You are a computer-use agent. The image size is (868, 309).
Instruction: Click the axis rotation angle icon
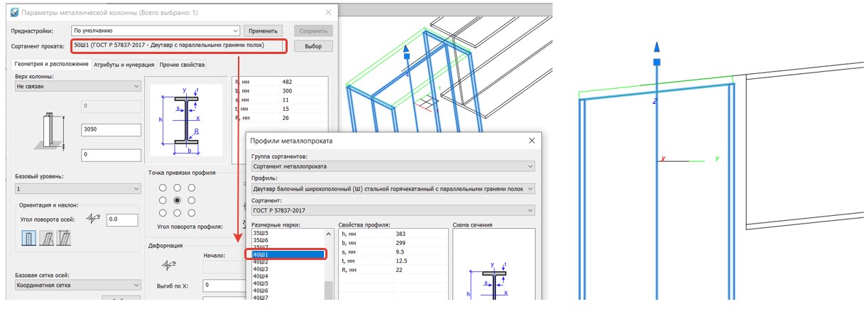tap(92, 219)
